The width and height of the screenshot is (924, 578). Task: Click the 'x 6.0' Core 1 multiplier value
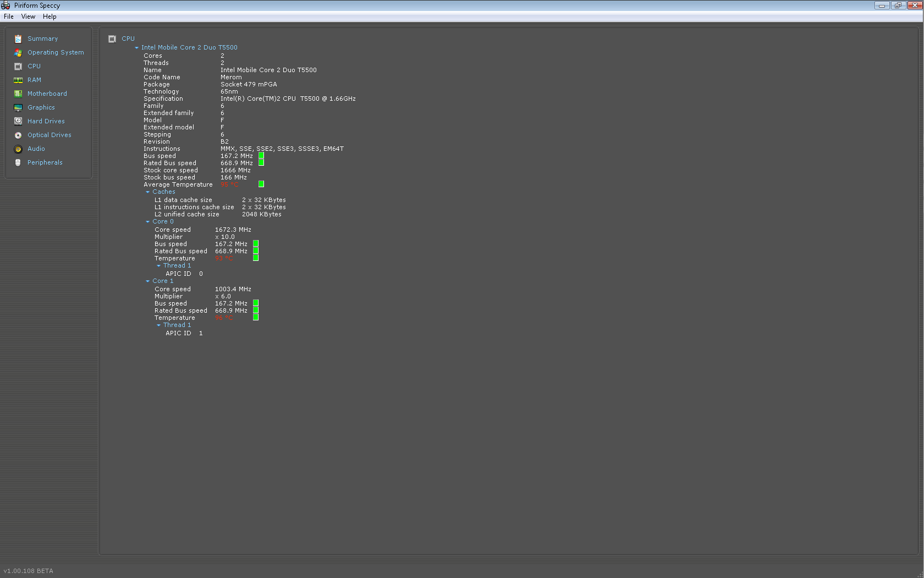coord(223,296)
